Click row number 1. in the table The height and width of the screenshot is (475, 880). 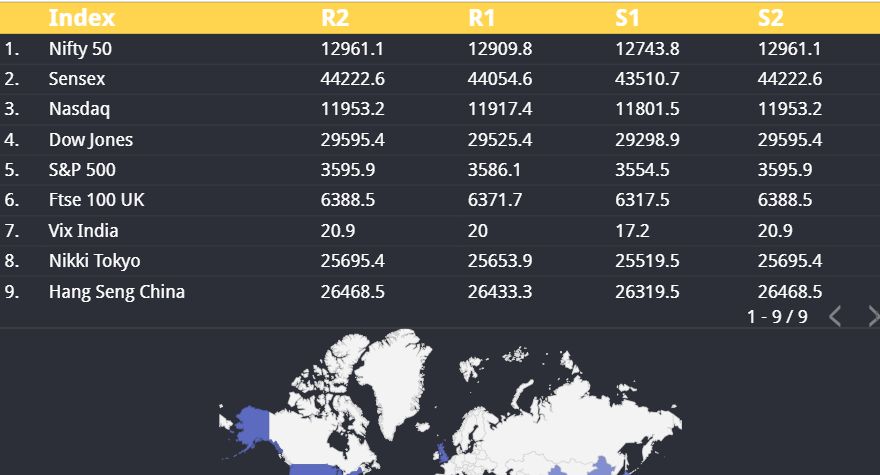pos(12,49)
